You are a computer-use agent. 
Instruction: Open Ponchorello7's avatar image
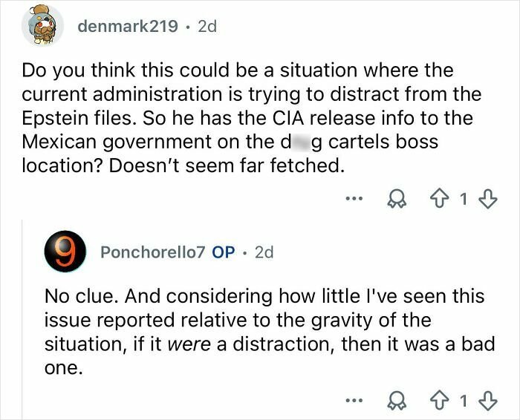pos(67,252)
